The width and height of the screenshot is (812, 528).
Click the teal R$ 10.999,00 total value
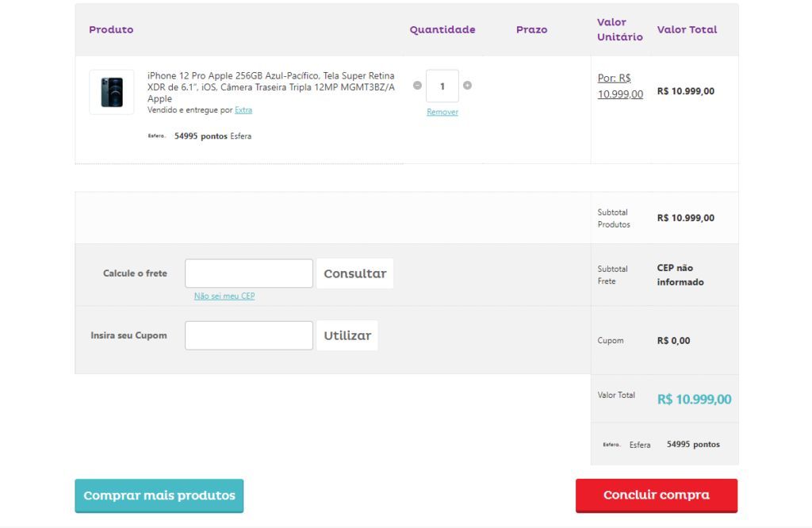click(695, 399)
